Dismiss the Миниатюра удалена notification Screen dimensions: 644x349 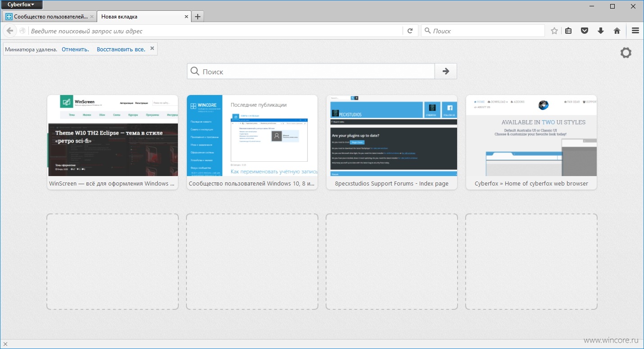152,48
